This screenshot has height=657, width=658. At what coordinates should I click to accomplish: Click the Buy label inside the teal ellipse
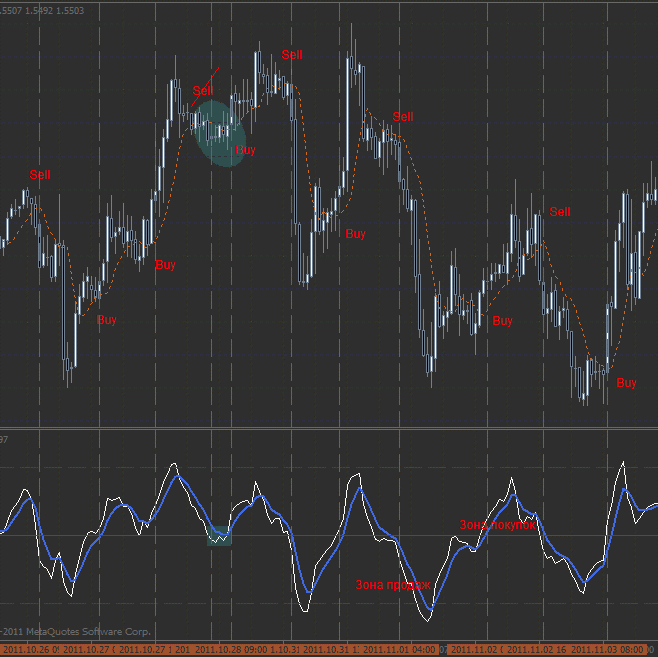244,150
